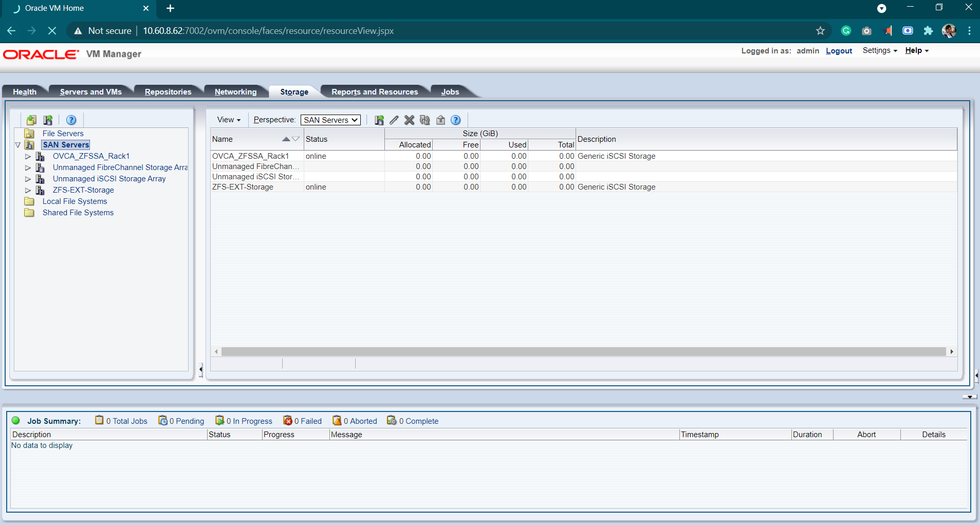Click the Local File Systems folder icon

coord(29,201)
